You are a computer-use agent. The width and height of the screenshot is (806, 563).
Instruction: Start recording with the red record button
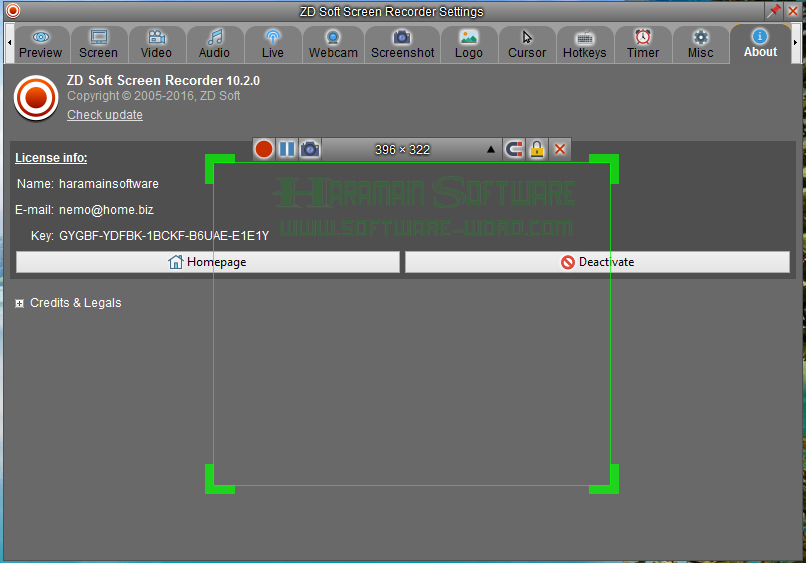point(264,149)
